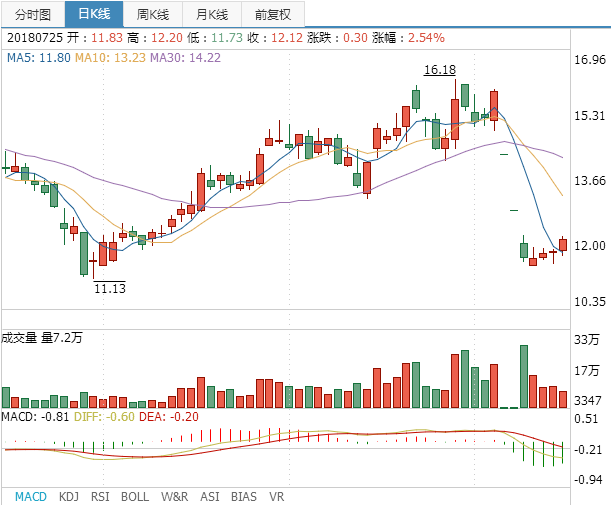
Task: Show the BIAS indicator
Action: (244, 497)
